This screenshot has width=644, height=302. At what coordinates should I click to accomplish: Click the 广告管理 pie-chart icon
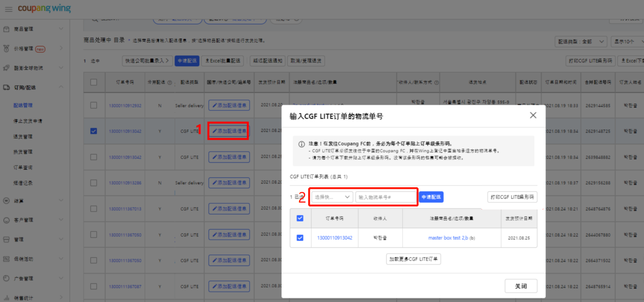[6, 278]
